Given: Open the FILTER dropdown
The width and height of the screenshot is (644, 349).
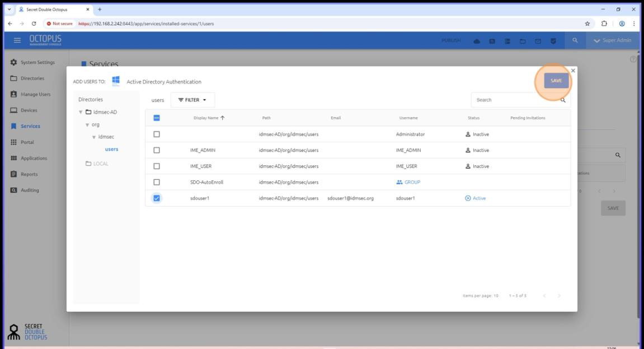Looking at the screenshot, I should [x=192, y=100].
